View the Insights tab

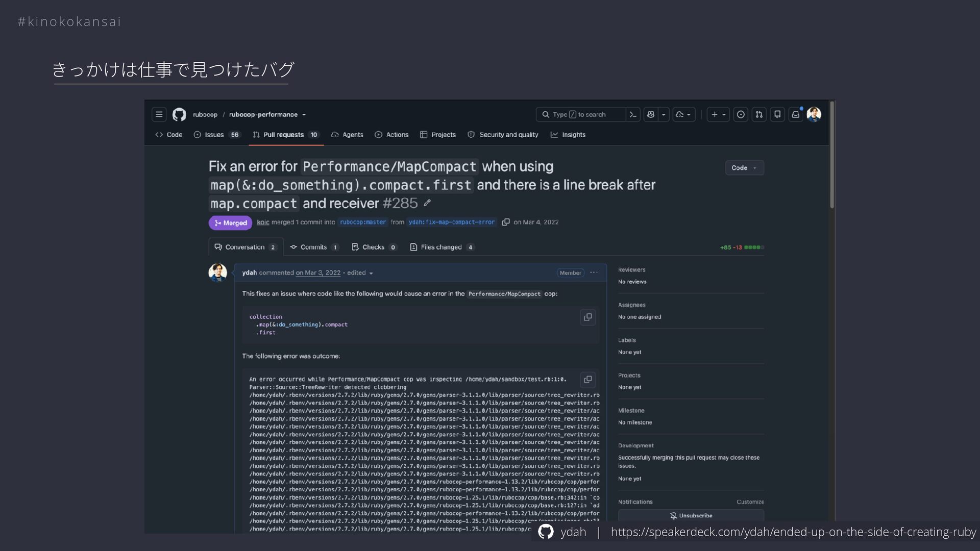pyautogui.click(x=568, y=135)
